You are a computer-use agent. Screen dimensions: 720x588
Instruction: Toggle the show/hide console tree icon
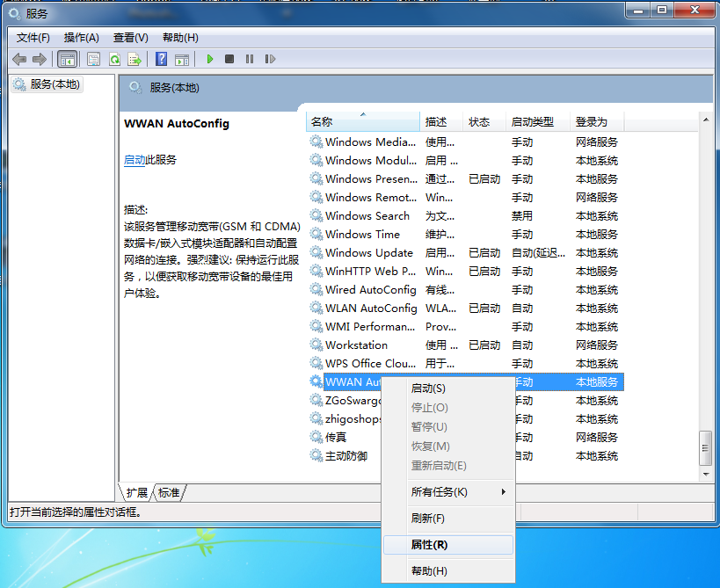67,59
